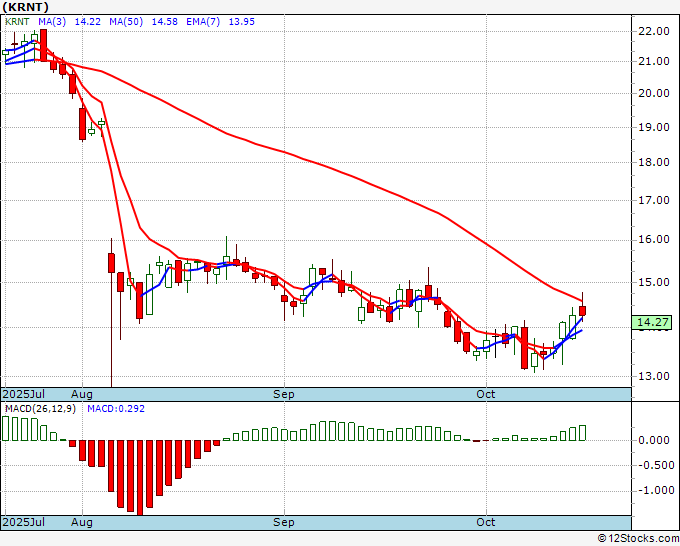Select the MA(3) legend label
680x546 pixels.
click(52, 22)
